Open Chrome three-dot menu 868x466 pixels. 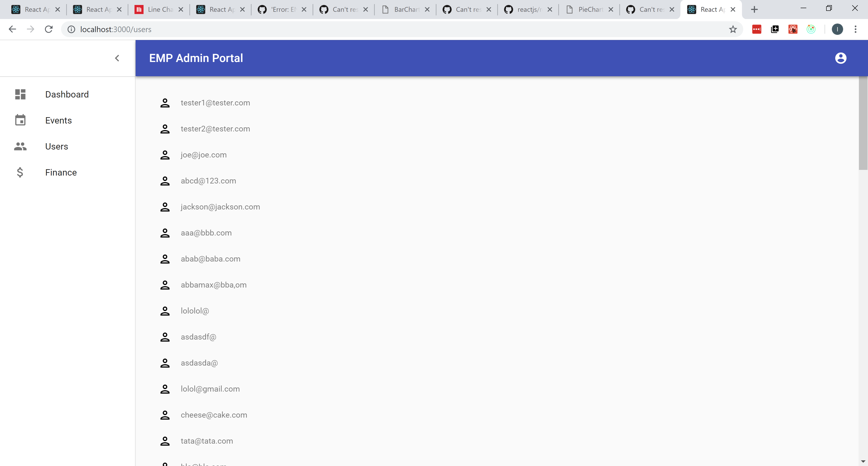(855, 29)
